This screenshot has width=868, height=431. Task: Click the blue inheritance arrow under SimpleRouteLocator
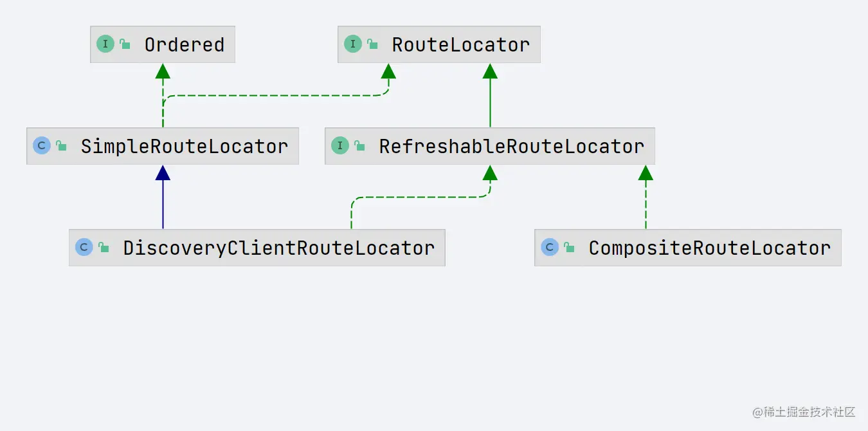pyautogui.click(x=163, y=197)
